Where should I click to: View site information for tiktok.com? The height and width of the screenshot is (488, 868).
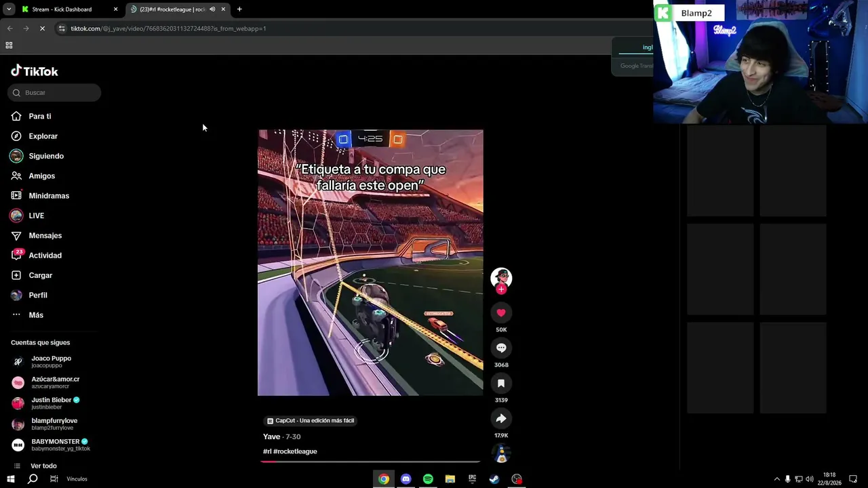pos(62,28)
